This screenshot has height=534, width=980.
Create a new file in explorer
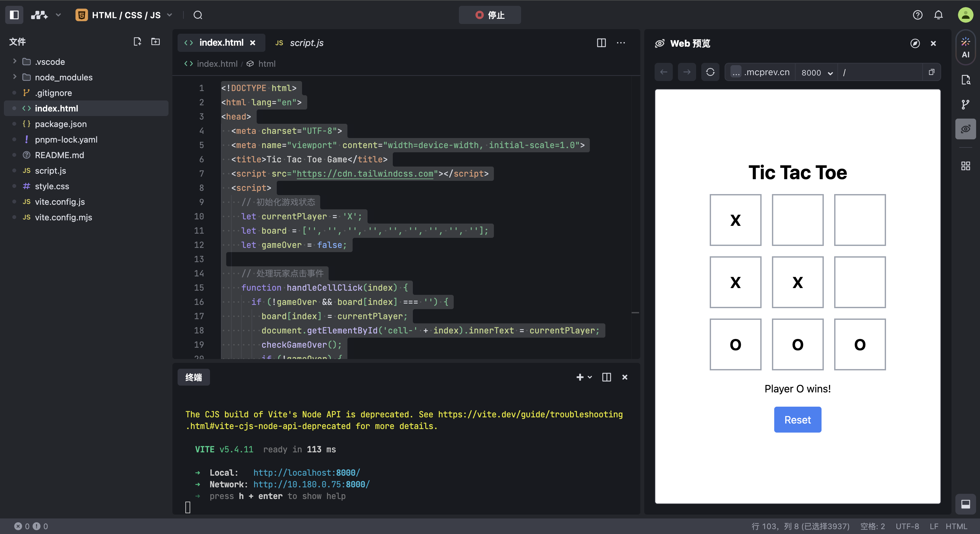pos(137,41)
